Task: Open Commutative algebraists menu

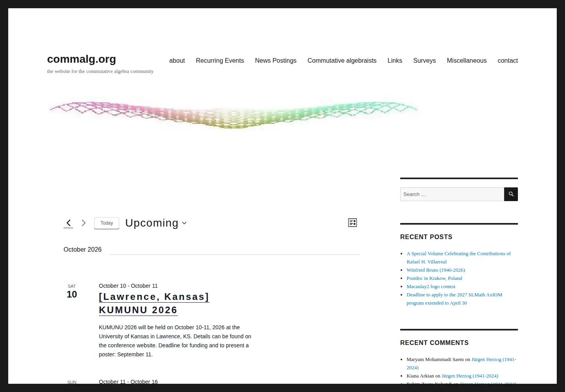Action: [342, 60]
